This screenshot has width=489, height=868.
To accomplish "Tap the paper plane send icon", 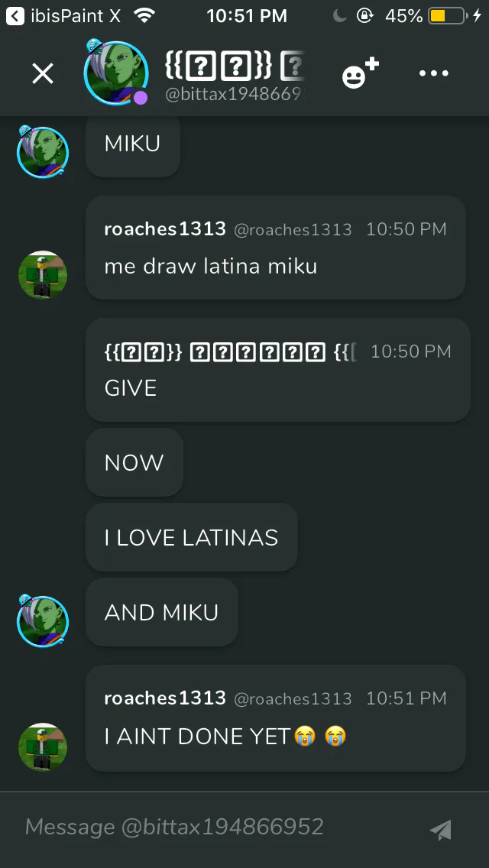I will (441, 829).
